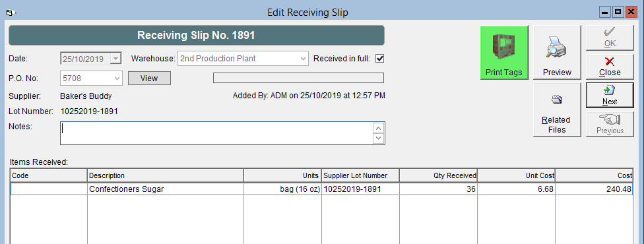
Task: Click the Description column header
Action: (x=166, y=175)
